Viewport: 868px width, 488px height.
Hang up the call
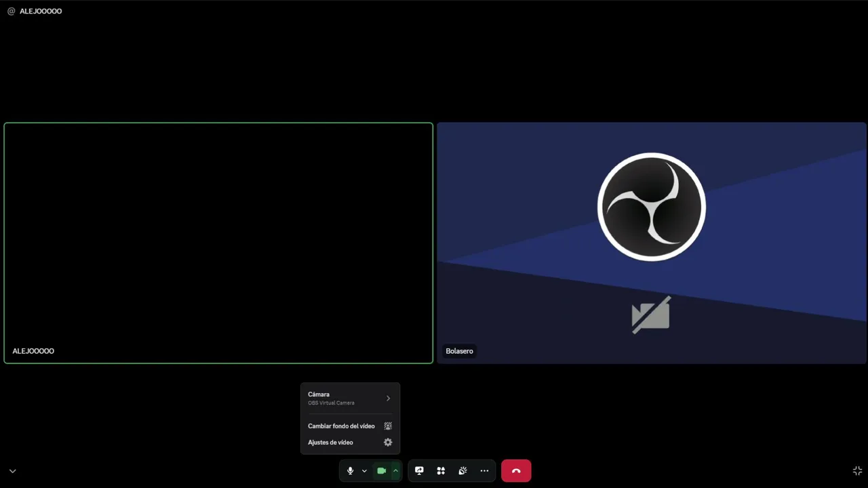[516, 471]
